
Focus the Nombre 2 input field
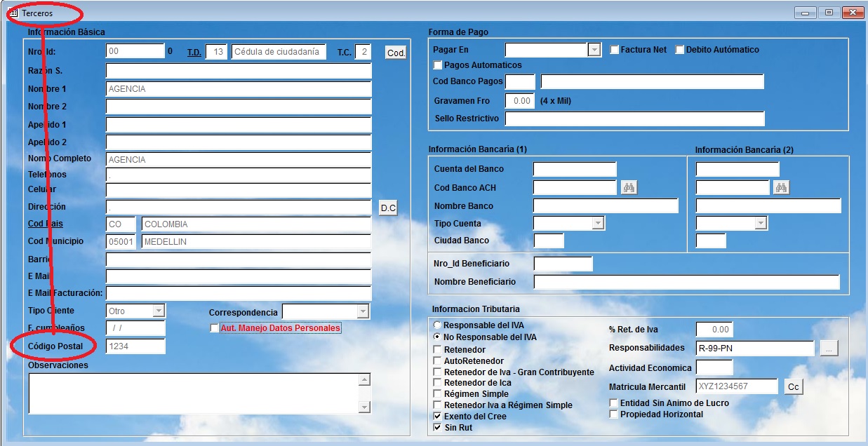tap(239, 107)
